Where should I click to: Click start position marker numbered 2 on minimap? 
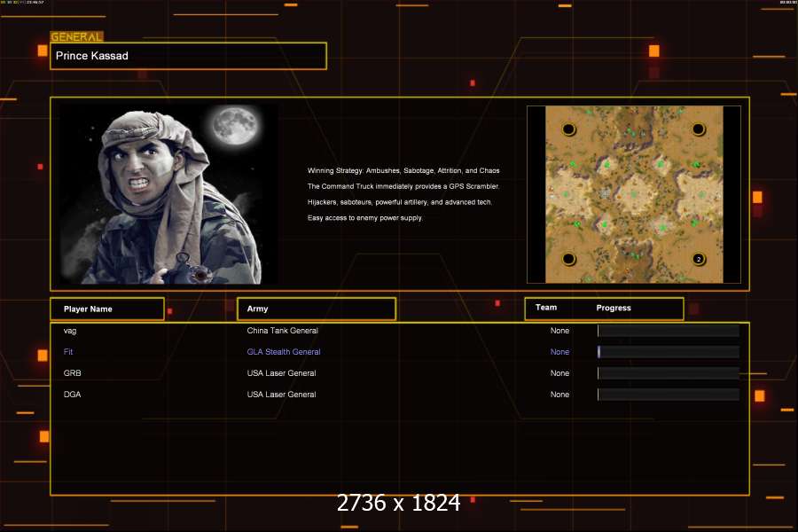click(699, 259)
